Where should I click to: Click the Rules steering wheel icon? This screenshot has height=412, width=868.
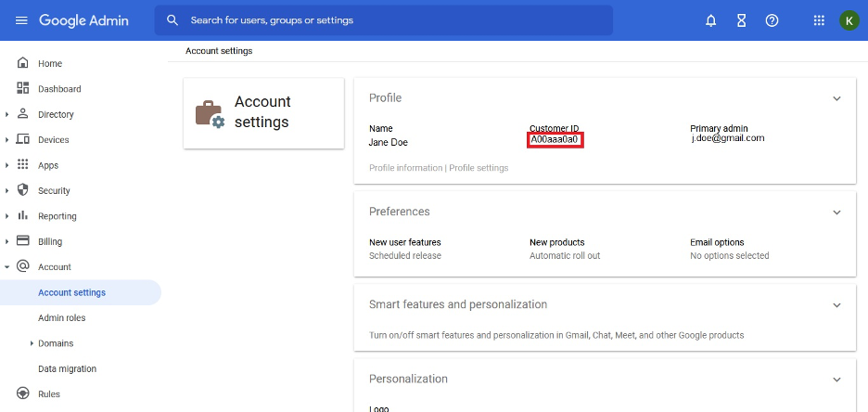22,393
